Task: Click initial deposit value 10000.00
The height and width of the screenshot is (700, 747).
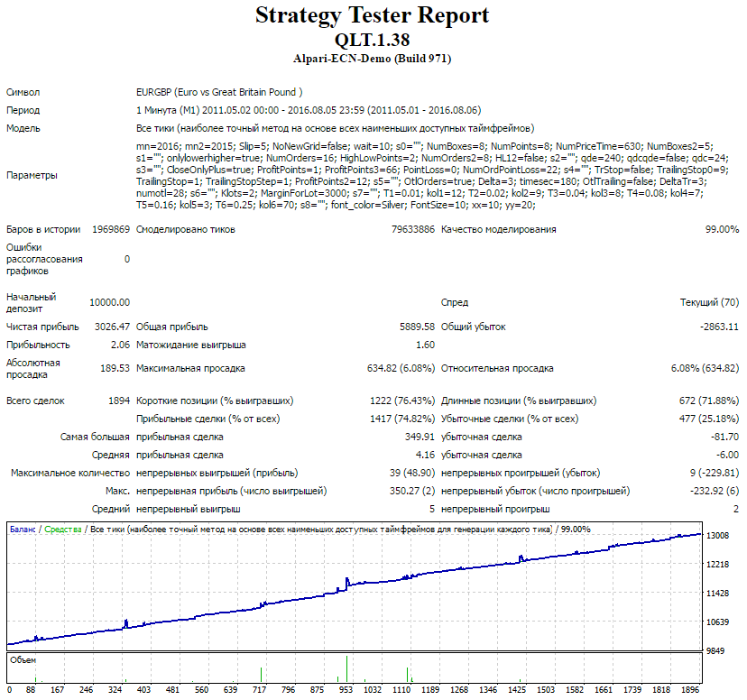Action: (109, 302)
